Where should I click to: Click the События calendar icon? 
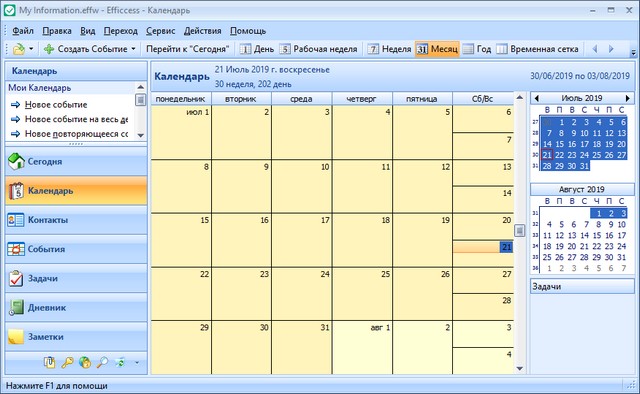point(16,249)
